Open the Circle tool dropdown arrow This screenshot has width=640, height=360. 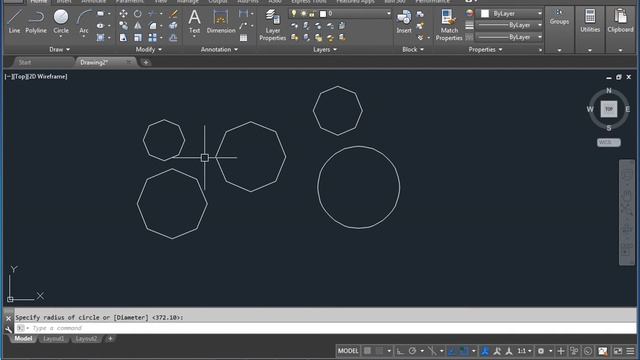[61, 37]
